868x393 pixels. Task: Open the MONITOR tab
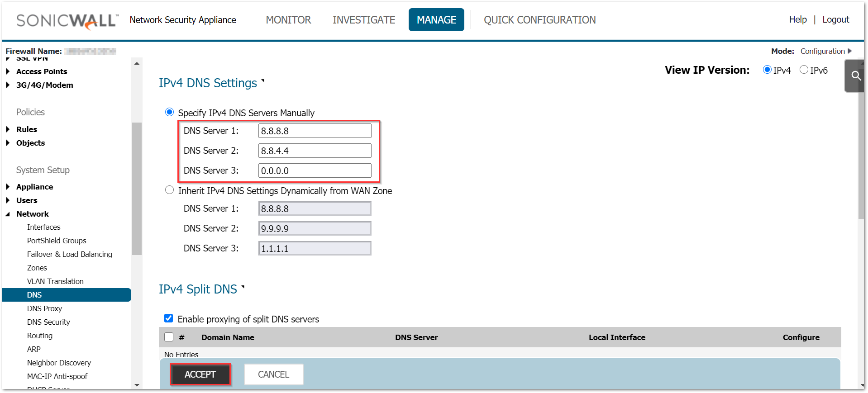[x=288, y=20]
